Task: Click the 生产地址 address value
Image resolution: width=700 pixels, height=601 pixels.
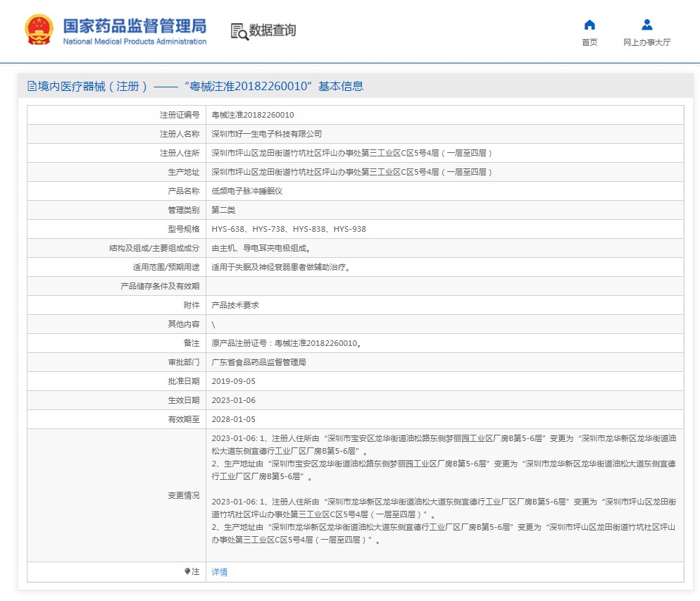Action: [351, 173]
